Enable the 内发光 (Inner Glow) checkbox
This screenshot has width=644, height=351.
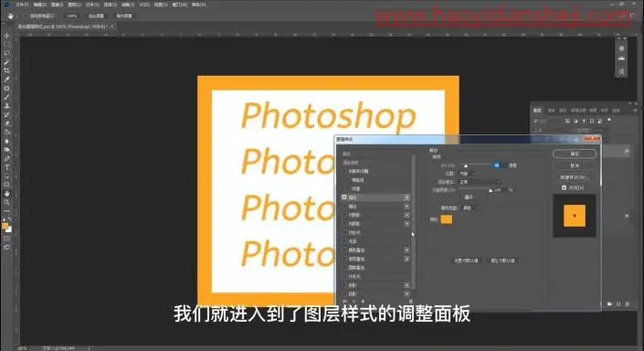344,233
